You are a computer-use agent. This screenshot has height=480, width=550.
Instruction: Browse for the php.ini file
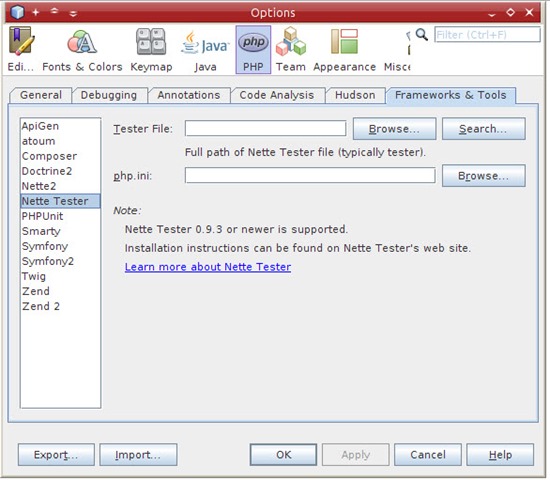click(483, 175)
